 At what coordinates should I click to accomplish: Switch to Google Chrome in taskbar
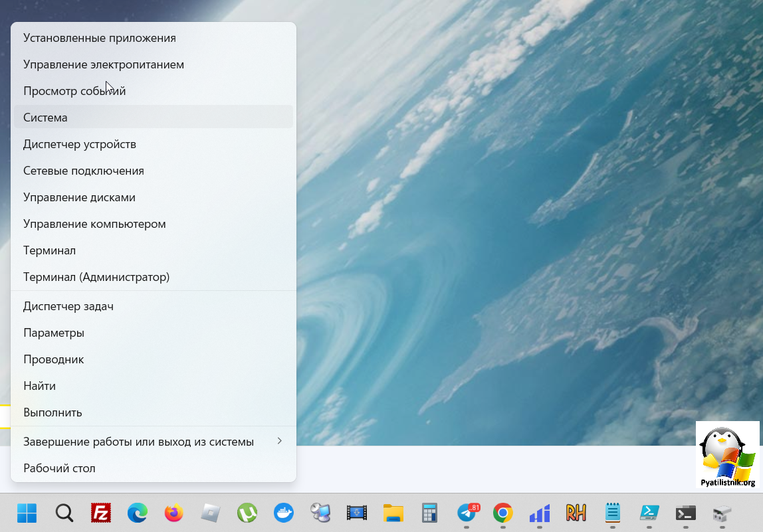pos(503,513)
